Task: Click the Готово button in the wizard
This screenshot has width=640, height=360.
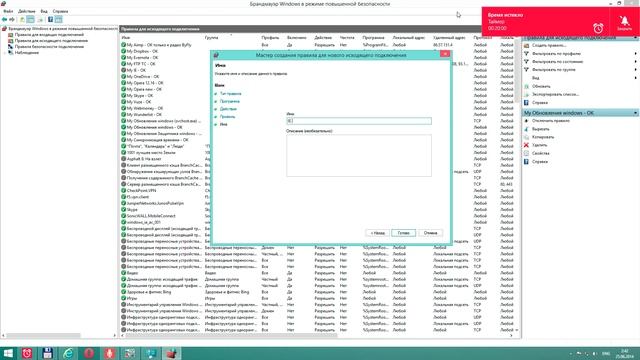Action: pos(403,233)
